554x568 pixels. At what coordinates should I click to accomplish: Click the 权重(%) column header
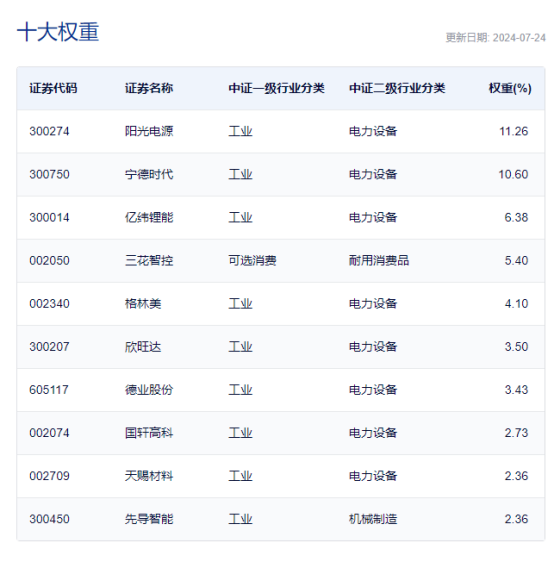point(510,88)
